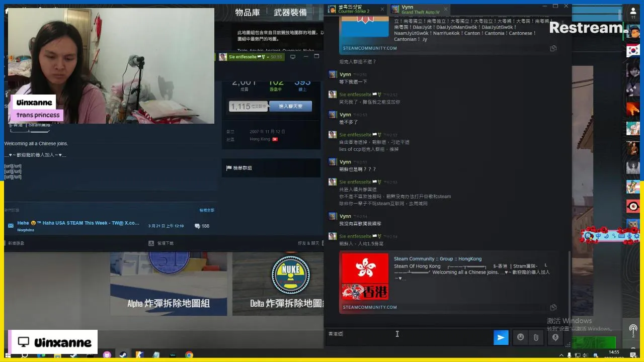This screenshot has height=362, width=644.
Task: Select the Alpha 炸彈拆除地圖組 map group card
Action: pos(169,284)
